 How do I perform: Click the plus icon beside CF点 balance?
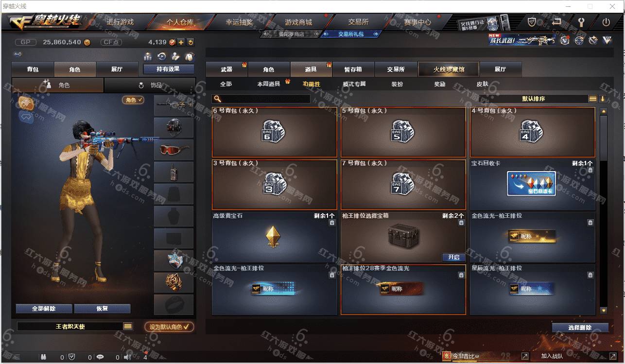coord(181,42)
